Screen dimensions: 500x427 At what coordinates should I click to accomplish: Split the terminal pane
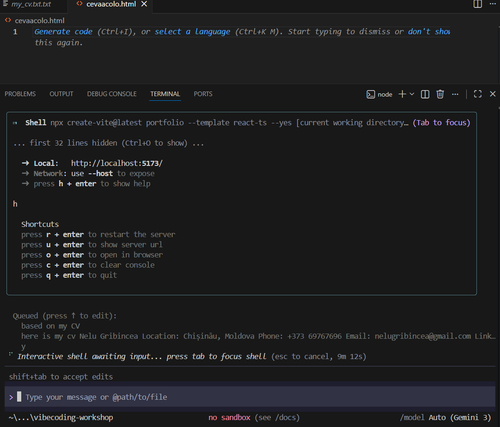(x=425, y=94)
